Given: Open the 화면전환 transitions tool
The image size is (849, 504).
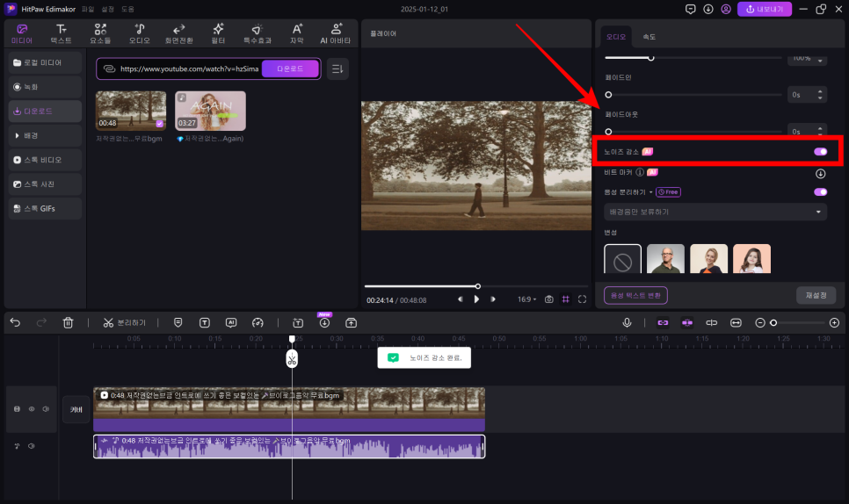Looking at the screenshot, I should [x=178, y=33].
